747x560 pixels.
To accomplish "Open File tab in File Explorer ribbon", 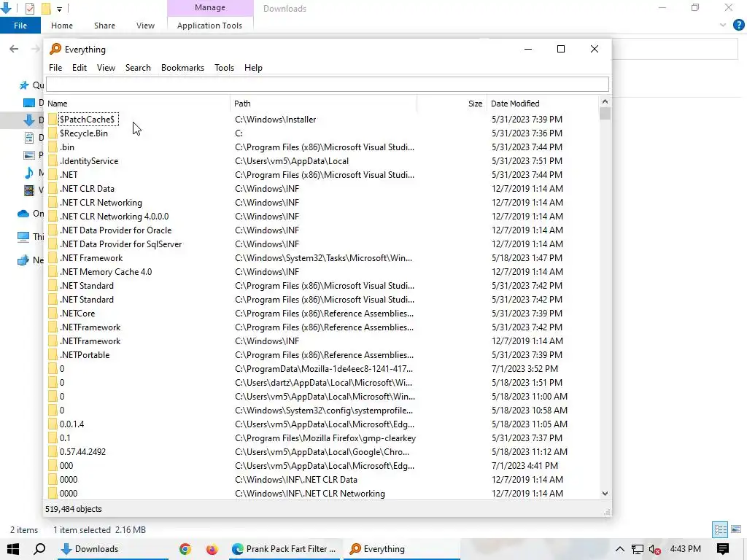I will click(20, 26).
